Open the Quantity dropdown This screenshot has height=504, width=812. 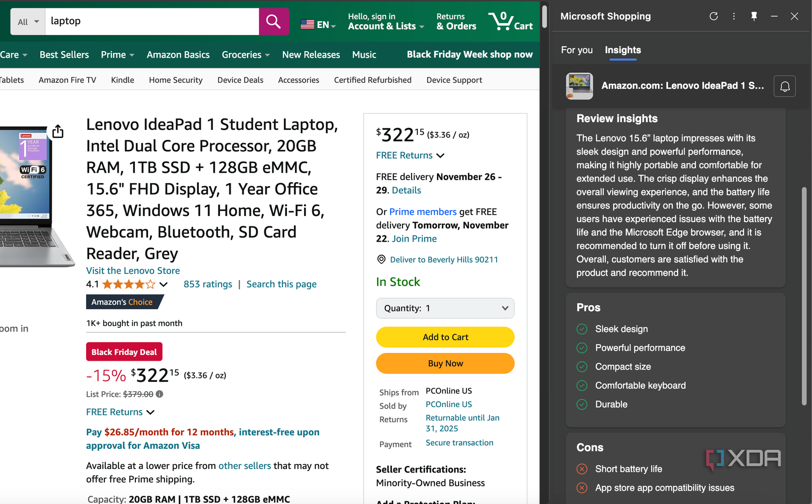pos(445,308)
